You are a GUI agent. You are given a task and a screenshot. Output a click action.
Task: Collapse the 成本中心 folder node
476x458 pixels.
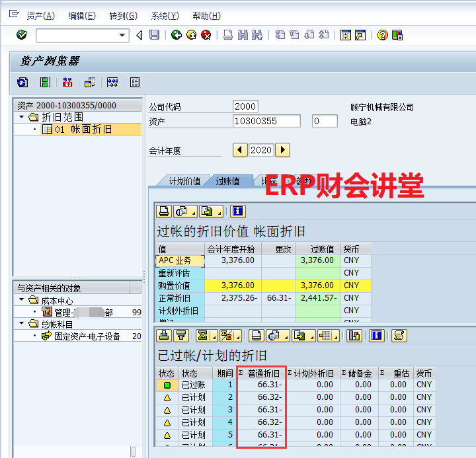point(22,300)
